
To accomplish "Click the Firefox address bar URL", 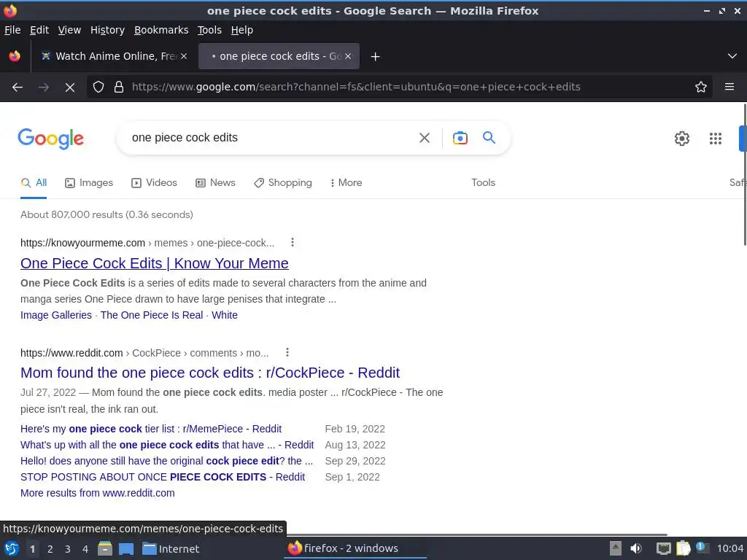I will coord(356,87).
